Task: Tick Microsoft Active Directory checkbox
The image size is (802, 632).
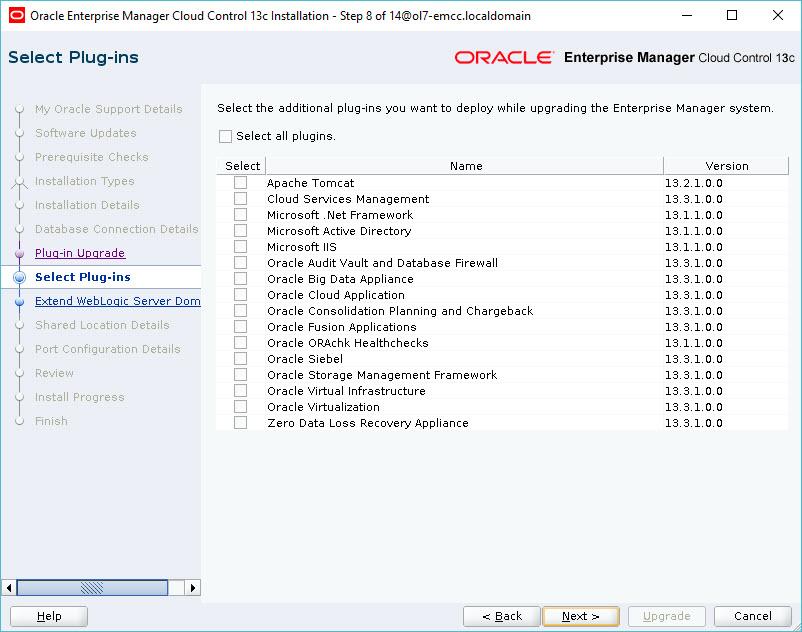Action: (x=240, y=231)
